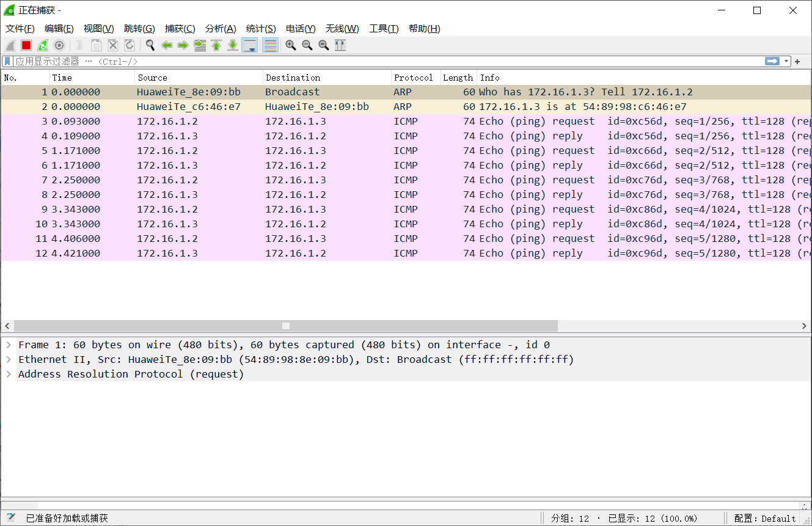Restart the current capture
The image size is (812, 526).
pyautogui.click(x=43, y=45)
